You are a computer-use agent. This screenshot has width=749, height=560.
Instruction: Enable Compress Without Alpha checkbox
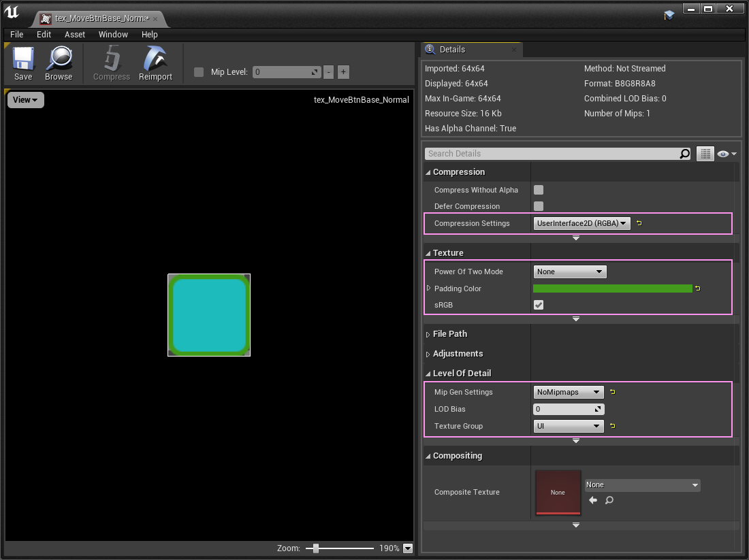[x=539, y=190]
